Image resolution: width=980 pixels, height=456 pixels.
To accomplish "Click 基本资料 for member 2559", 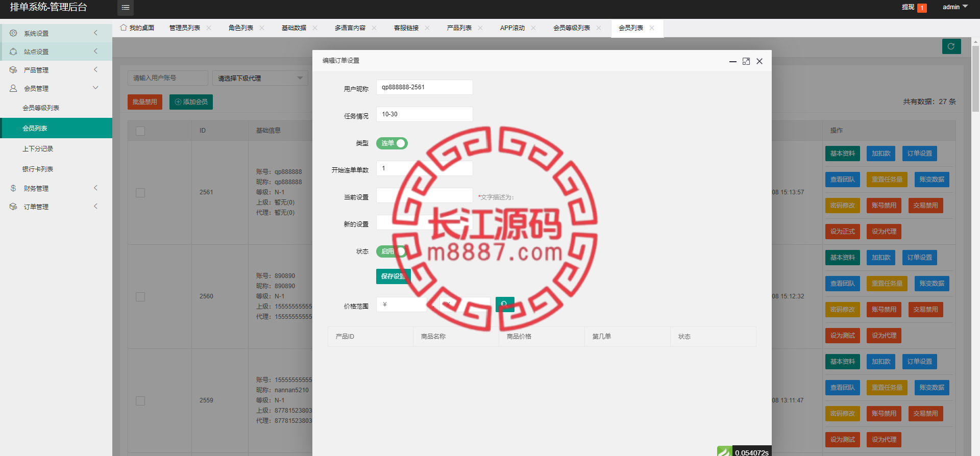I will (842, 362).
